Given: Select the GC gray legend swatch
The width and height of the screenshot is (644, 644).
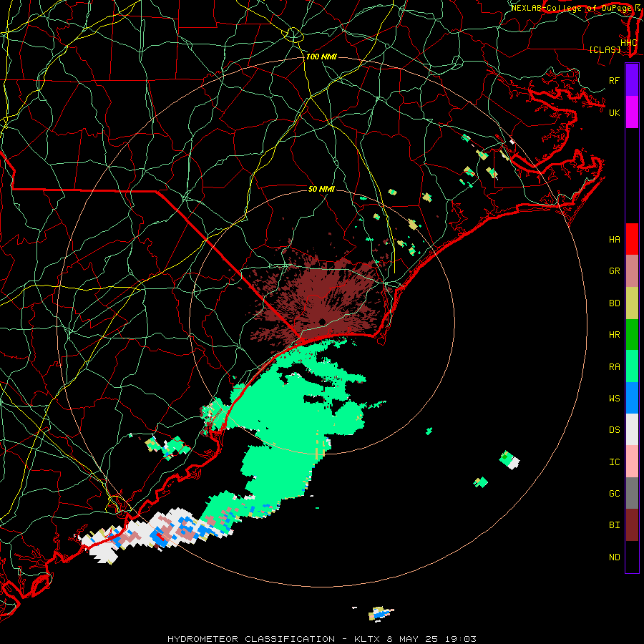Looking at the screenshot, I should click(x=632, y=493).
